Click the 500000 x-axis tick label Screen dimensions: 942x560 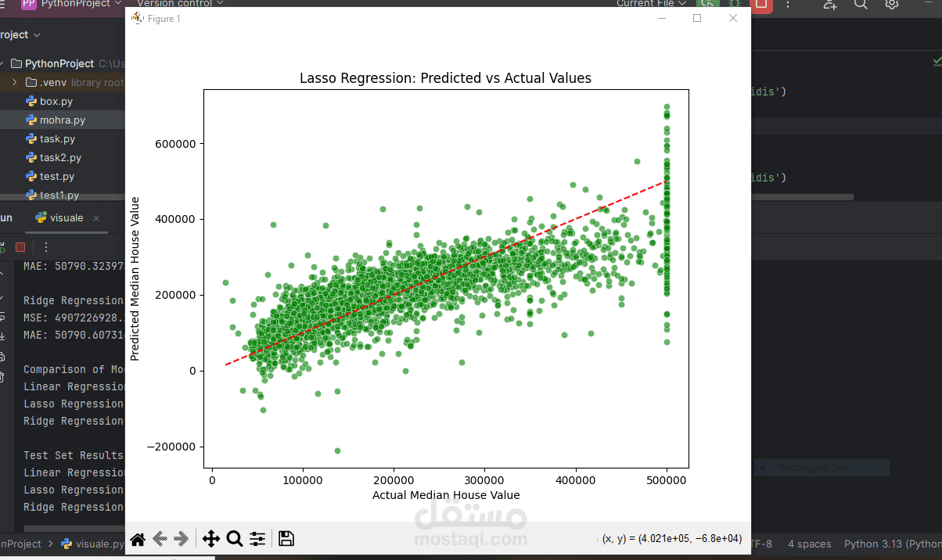coord(667,479)
